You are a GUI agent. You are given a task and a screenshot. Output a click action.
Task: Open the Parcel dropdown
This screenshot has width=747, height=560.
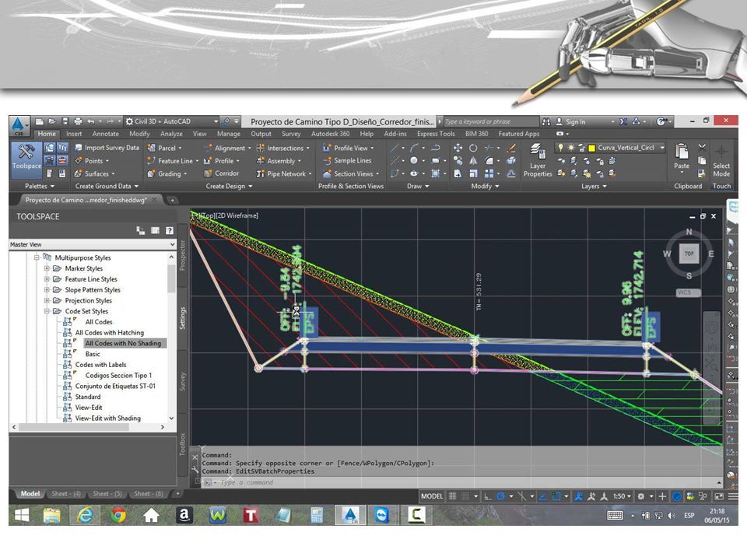(164, 148)
